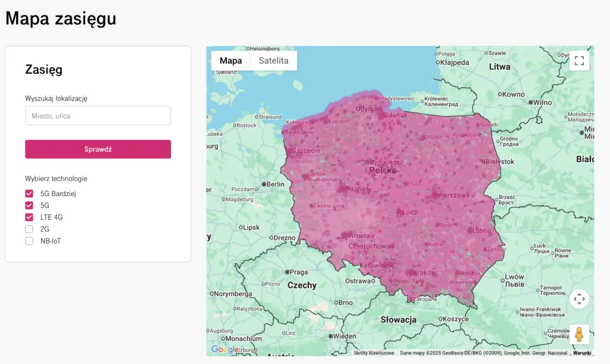
Task: Switch to Satelita satellite view
Action: point(273,61)
